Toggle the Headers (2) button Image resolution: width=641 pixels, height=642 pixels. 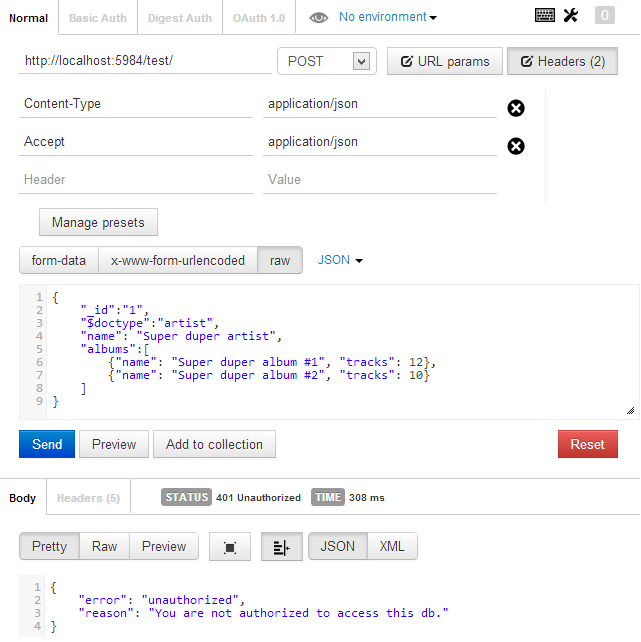pyautogui.click(x=562, y=61)
